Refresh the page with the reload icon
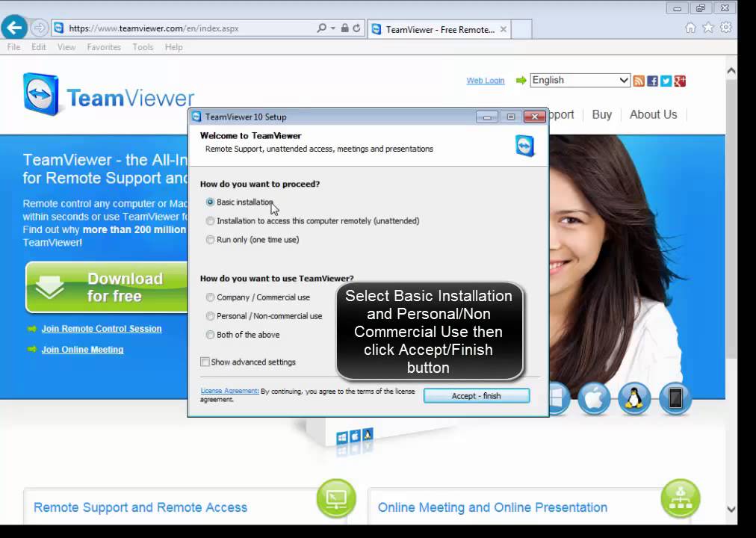This screenshot has height=538, width=756. (356, 28)
